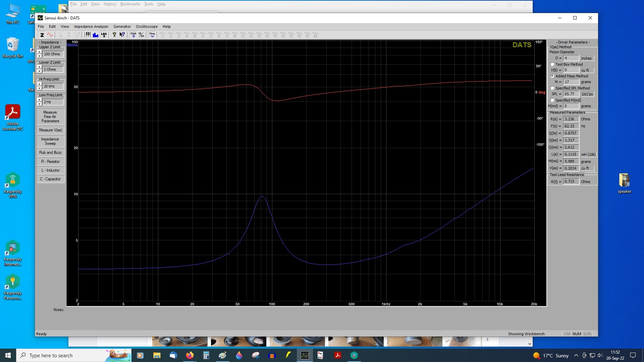
Task: Open the Oscilloscope menu
Action: coord(147,26)
